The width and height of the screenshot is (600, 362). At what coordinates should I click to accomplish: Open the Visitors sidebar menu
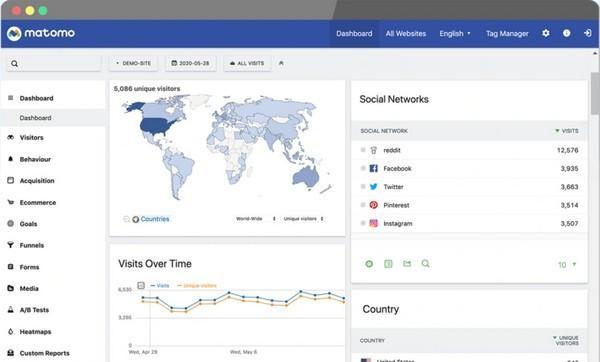[x=31, y=137]
